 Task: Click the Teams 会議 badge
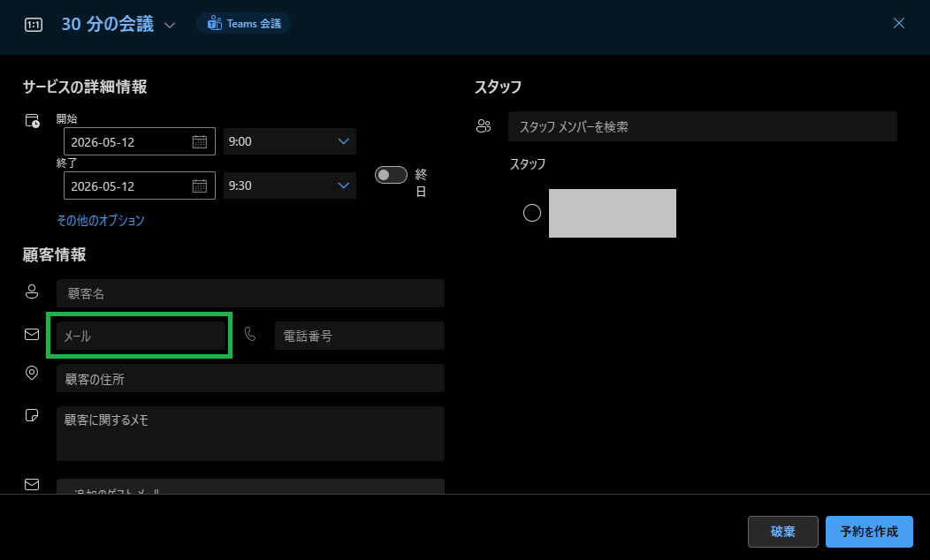click(244, 24)
